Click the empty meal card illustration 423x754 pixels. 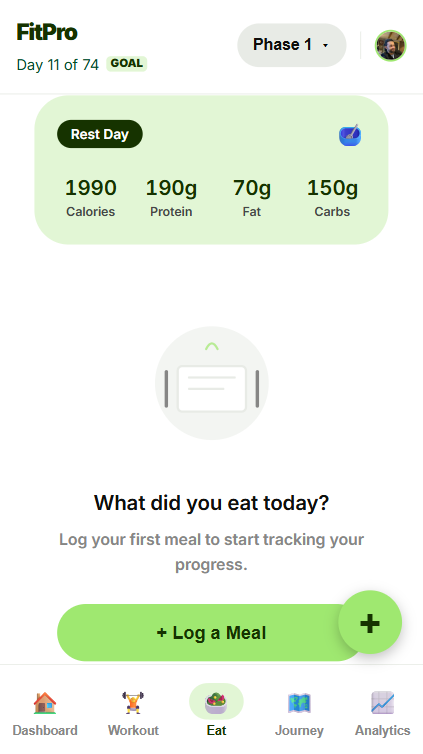(212, 383)
